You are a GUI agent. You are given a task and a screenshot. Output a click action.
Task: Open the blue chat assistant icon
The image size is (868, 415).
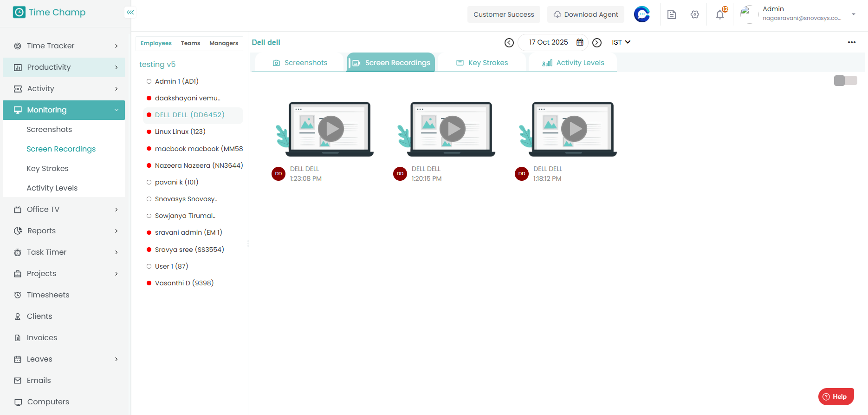click(642, 14)
